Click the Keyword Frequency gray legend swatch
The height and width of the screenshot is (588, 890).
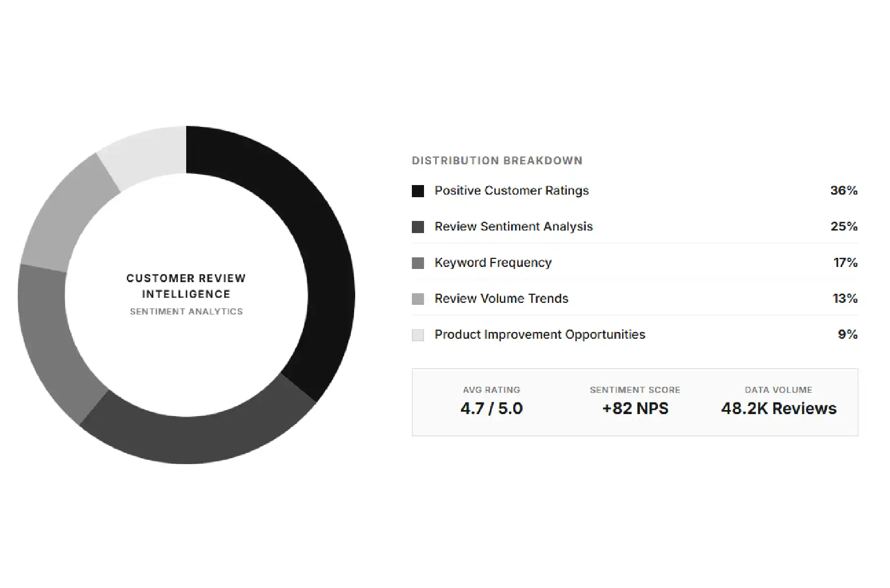tap(418, 263)
